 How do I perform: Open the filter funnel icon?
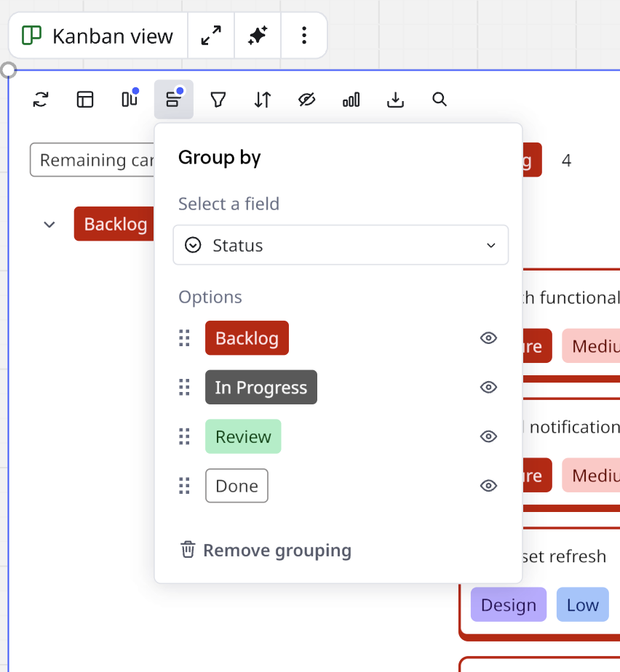(218, 100)
